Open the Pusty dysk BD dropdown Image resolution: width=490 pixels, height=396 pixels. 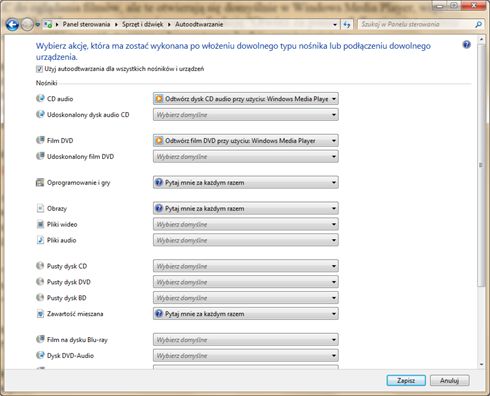(246, 298)
